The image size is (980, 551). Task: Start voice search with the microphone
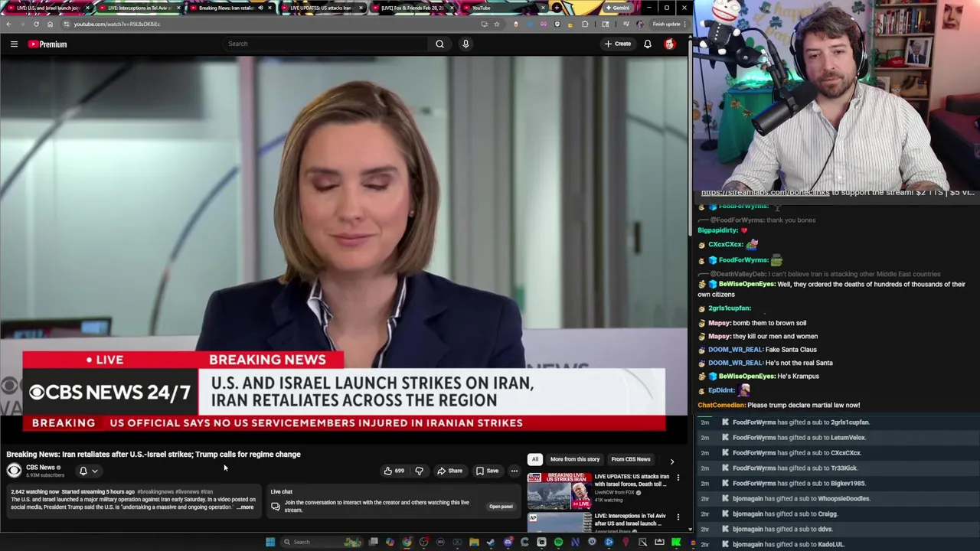(465, 44)
